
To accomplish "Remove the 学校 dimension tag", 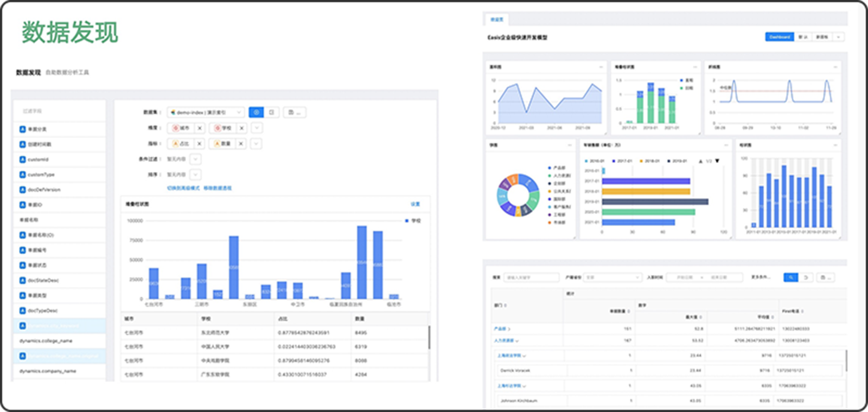I will (241, 128).
